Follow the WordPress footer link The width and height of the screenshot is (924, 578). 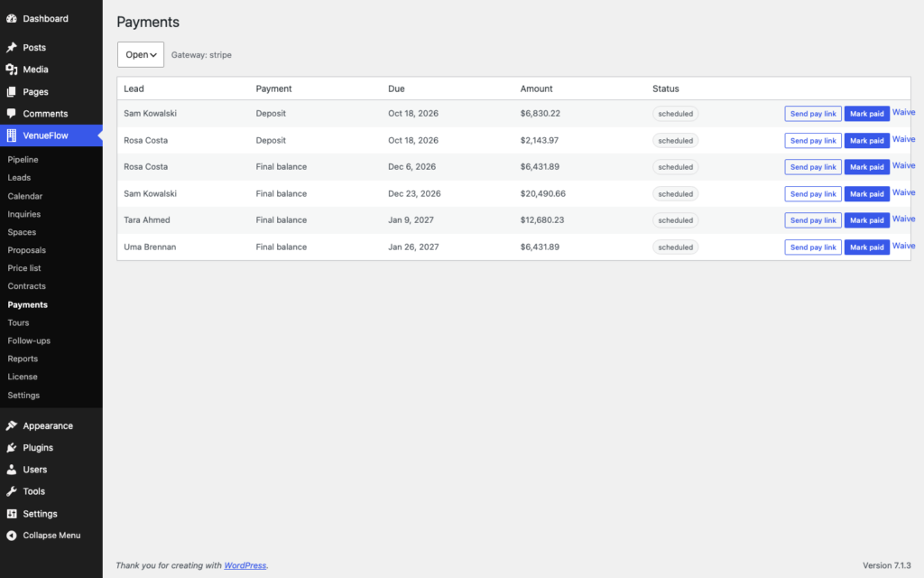tap(245, 565)
